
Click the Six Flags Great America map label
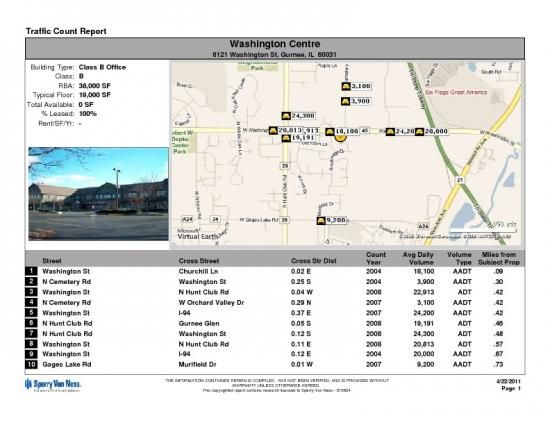click(456, 92)
